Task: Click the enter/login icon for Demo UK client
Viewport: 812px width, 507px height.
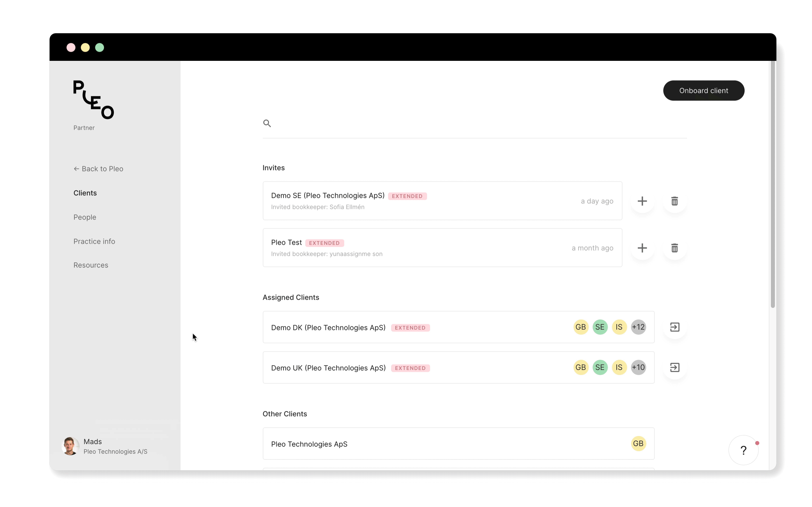Action: (674, 367)
